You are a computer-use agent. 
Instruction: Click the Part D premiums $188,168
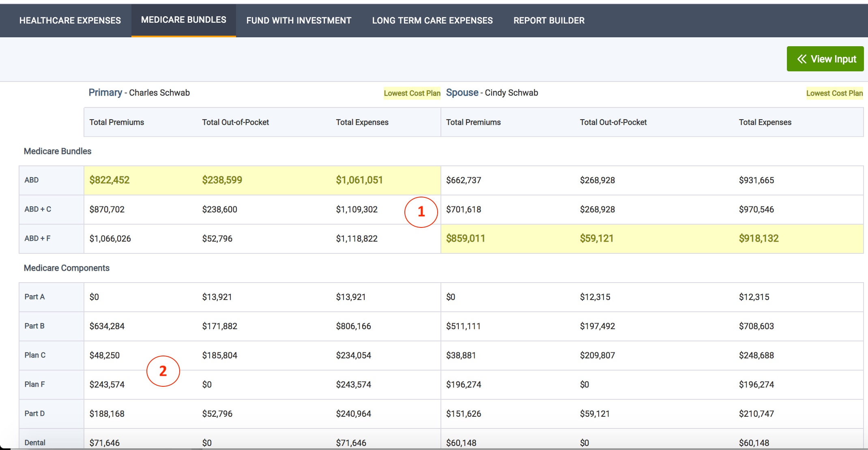click(107, 414)
